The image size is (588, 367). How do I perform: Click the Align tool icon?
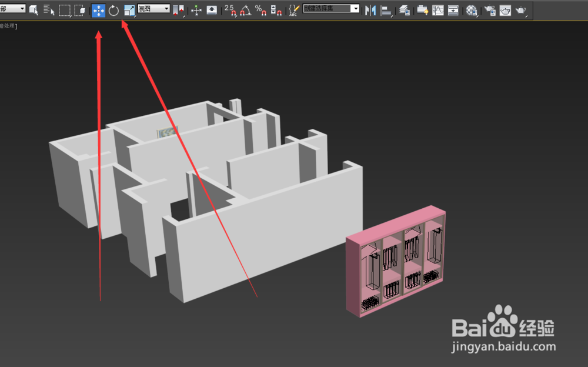pyautogui.click(x=386, y=10)
